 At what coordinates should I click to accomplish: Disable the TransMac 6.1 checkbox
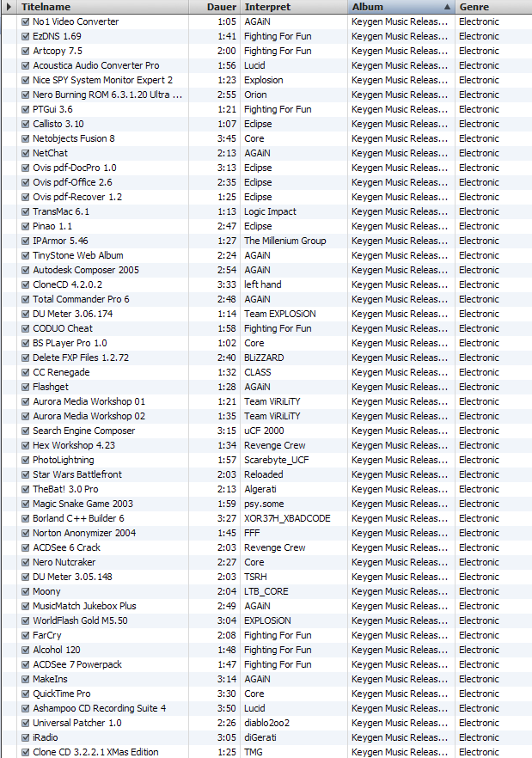click(25, 211)
